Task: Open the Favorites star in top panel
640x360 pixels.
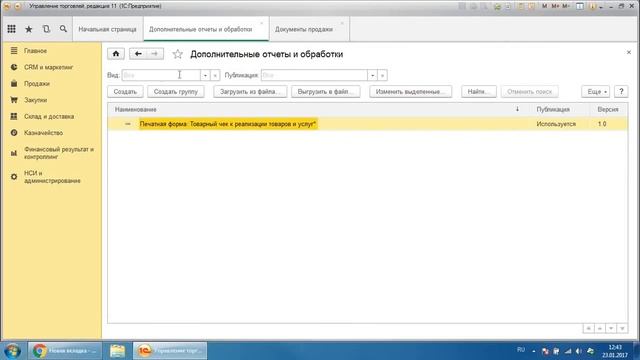Action: coord(29,29)
